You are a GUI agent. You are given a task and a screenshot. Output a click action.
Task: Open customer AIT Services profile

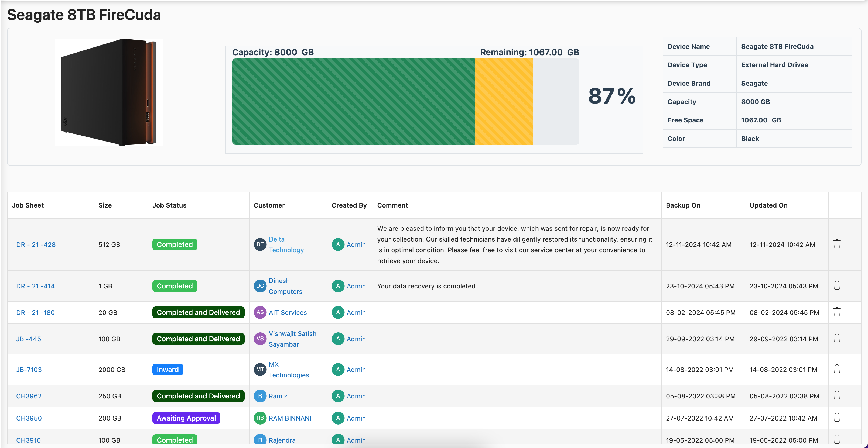tap(288, 313)
